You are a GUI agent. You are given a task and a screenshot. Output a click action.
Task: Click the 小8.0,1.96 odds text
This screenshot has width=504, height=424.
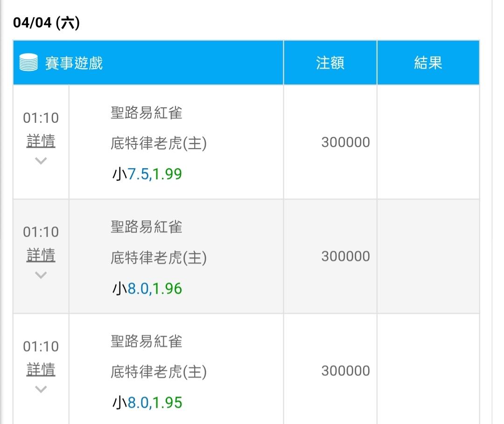[x=147, y=289]
